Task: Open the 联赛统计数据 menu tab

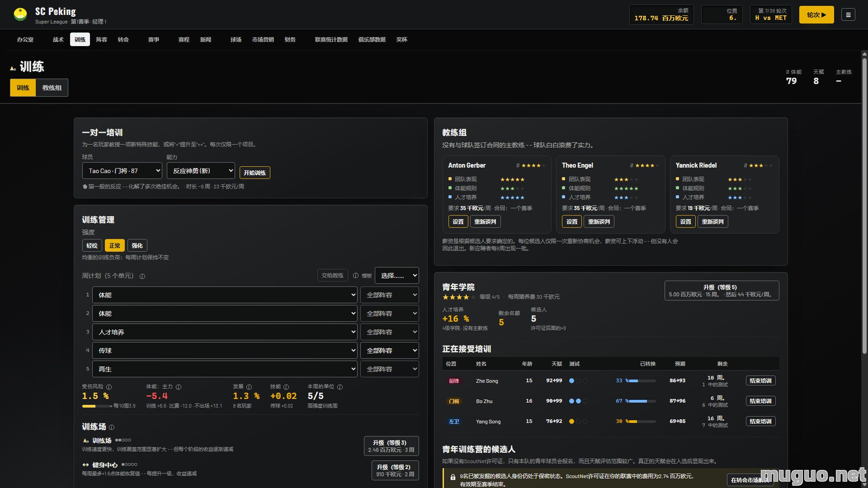Action: 331,40
